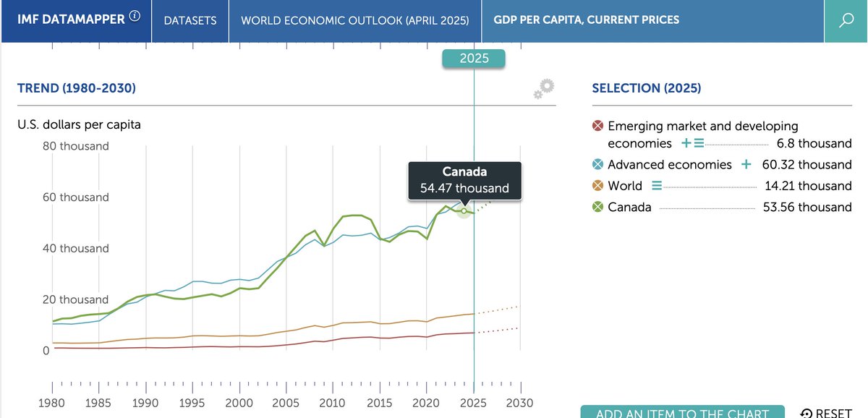The height and width of the screenshot is (418, 868).
Task: Open the Datasets menu
Action: tap(190, 20)
